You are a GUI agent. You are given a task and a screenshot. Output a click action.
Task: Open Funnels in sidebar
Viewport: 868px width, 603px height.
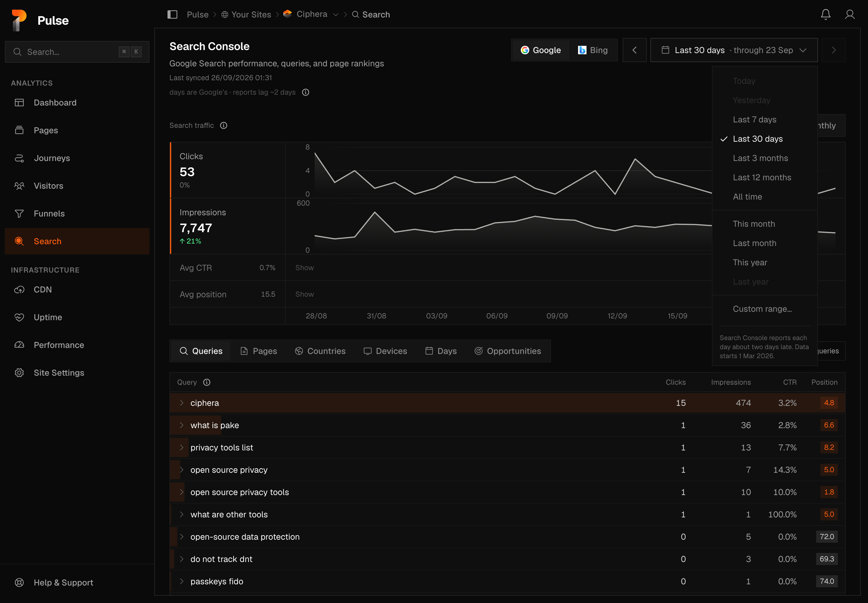coord(77,213)
